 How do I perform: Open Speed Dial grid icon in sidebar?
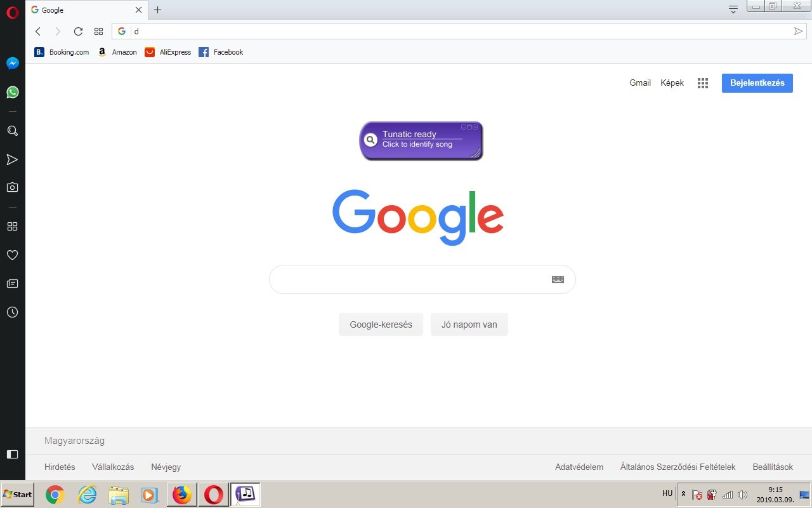click(x=13, y=226)
